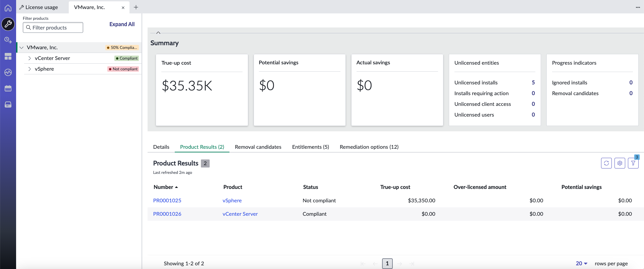
Task: Click the Expand All button
Action: [122, 24]
